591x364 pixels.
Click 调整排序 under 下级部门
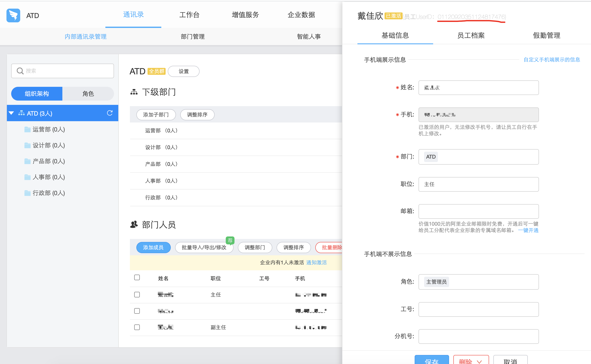(x=197, y=115)
